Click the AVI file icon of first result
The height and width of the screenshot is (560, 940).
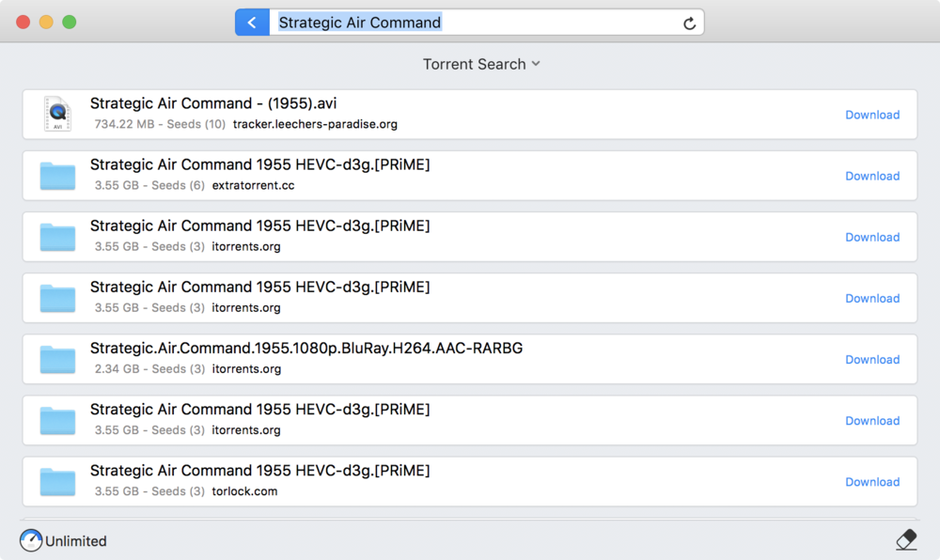pyautogui.click(x=57, y=114)
